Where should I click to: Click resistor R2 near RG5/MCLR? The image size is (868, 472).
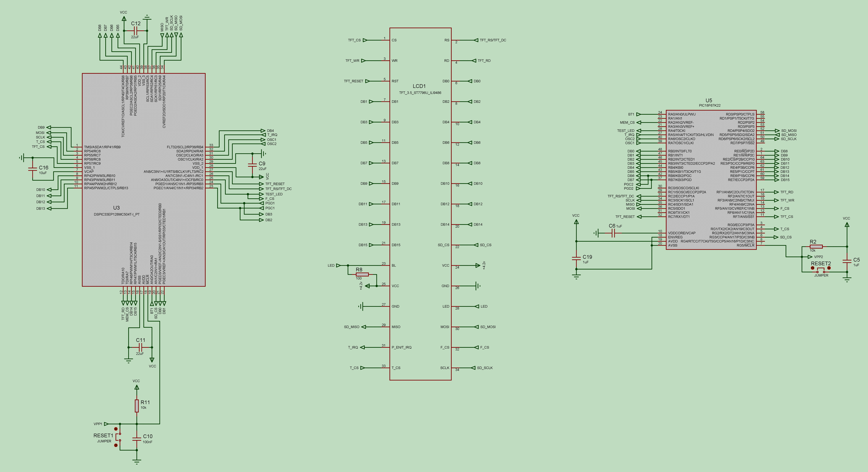tap(816, 246)
